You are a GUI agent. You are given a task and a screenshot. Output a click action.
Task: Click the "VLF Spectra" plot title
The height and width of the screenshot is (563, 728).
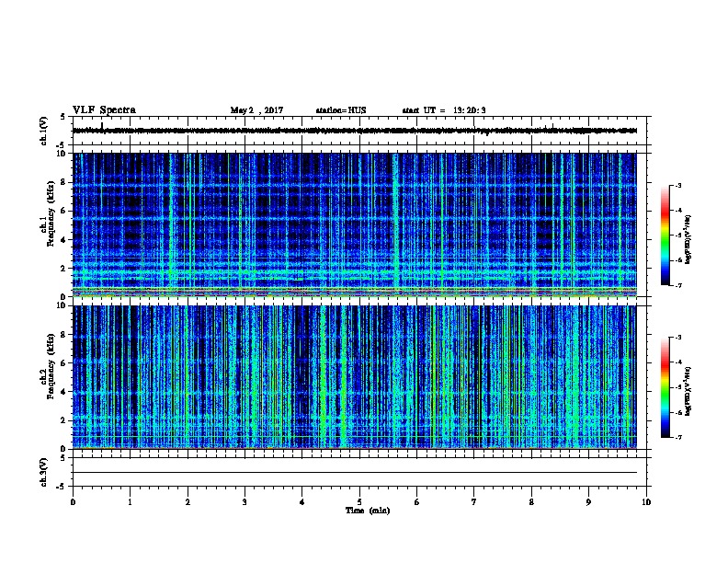104,110
